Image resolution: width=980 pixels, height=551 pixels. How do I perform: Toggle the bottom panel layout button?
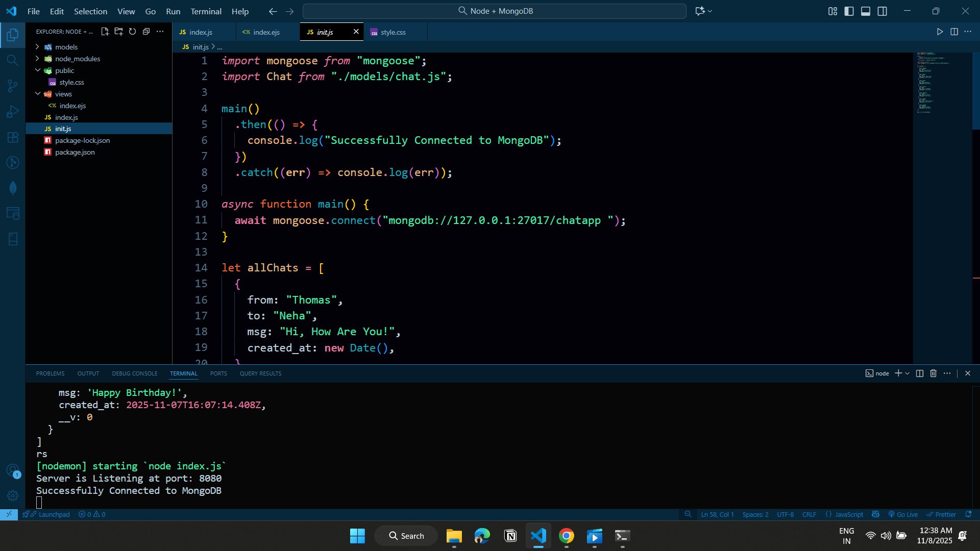tap(866, 11)
